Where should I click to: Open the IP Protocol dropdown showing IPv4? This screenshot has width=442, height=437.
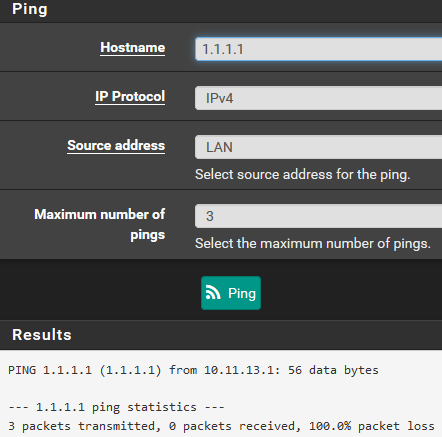coord(319,98)
